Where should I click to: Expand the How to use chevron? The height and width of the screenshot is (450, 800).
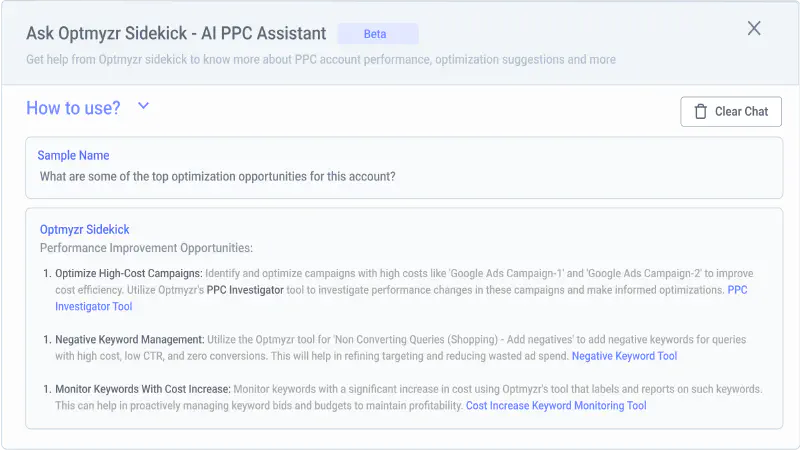click(x=143, y=106)
